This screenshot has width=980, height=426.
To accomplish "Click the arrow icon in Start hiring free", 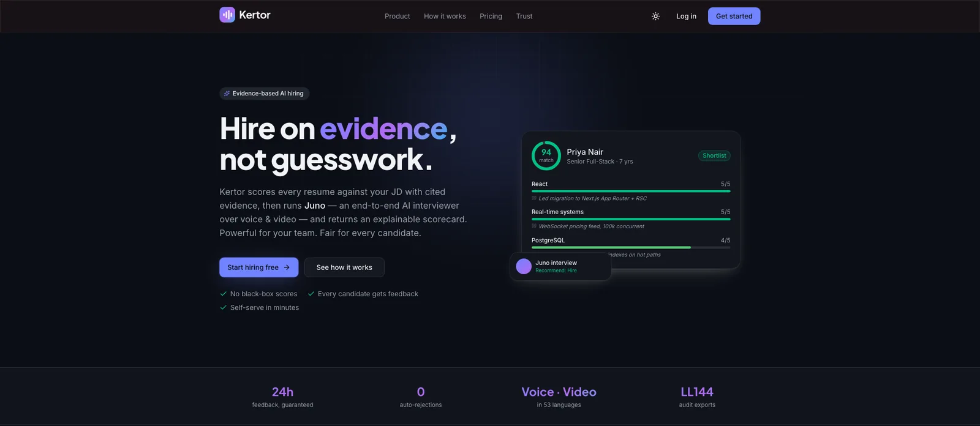I will [287, 267].
